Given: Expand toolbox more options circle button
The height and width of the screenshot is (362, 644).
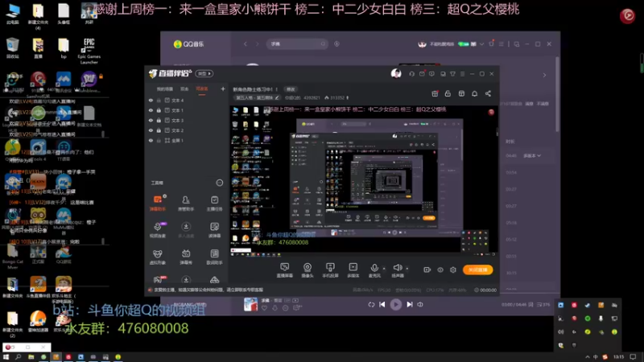Looking at the screenshot, I should click(220, 183).
